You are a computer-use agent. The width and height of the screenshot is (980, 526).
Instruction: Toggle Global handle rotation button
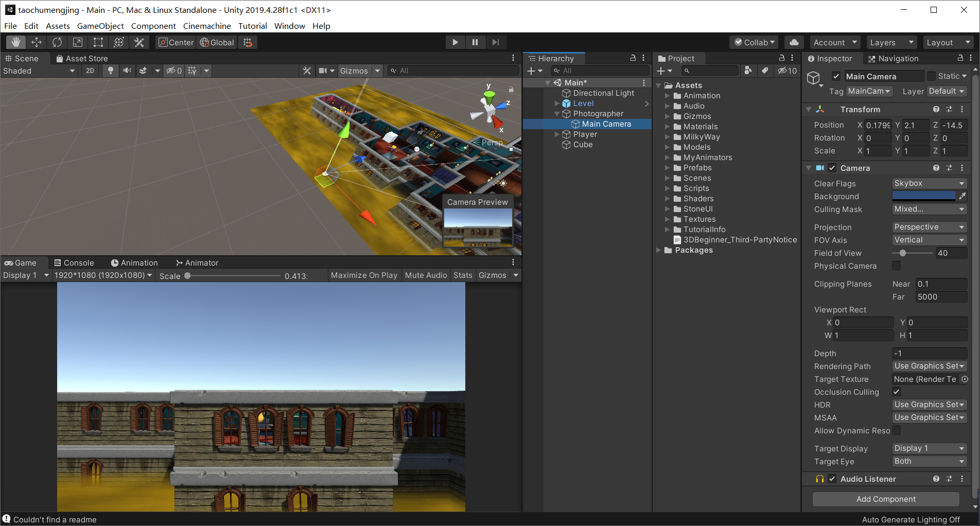(217, 42)
